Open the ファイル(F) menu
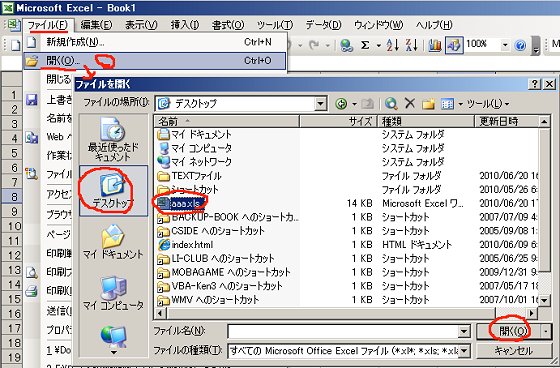This screenshot has width=560, height=368. (x=48, y=25)
